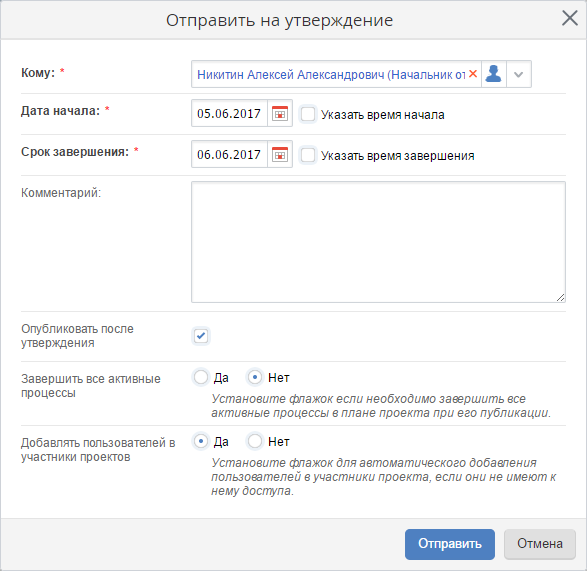Choose 'Да' for adding users to projects
This screenshot has height=571, width=587.
[201, 441]
